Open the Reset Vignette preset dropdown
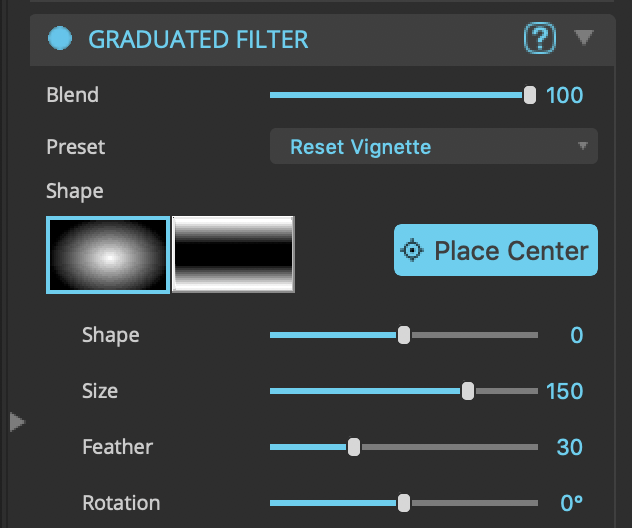This screenshot has height=528, width=632. coord(433,147)
